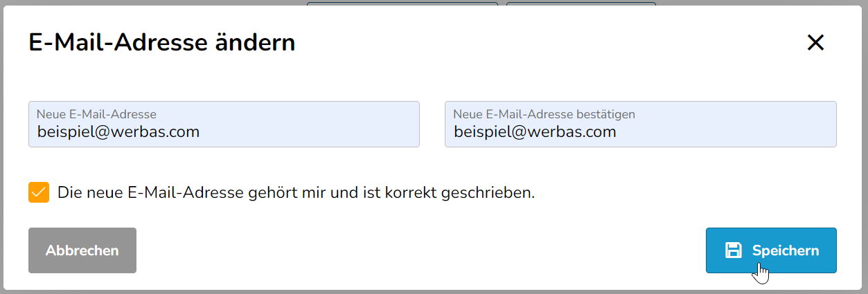Place cursor in first beispiel@werbas.com text

click(x=118, y=132)
